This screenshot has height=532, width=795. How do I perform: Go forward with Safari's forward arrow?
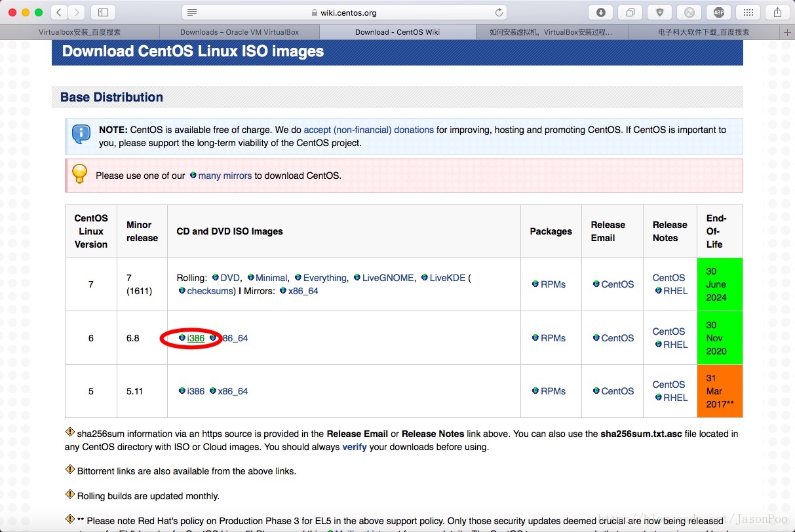(76, 12)
